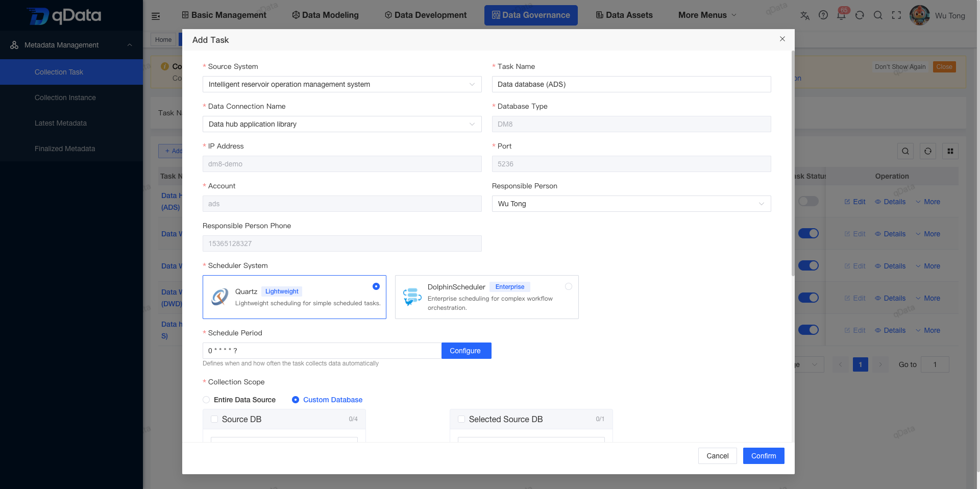
Task: Open the Basic Management menu
Action: tap(224, 15)
